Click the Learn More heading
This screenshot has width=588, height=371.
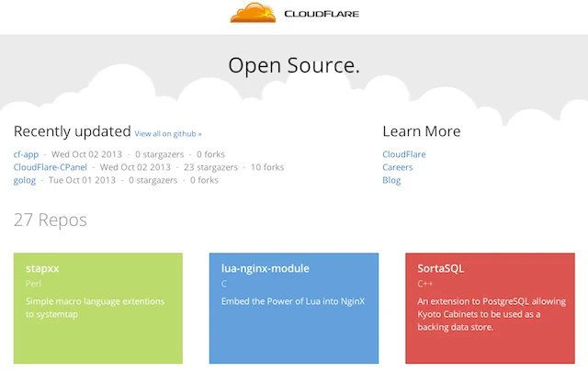click(x=422, y=131)
